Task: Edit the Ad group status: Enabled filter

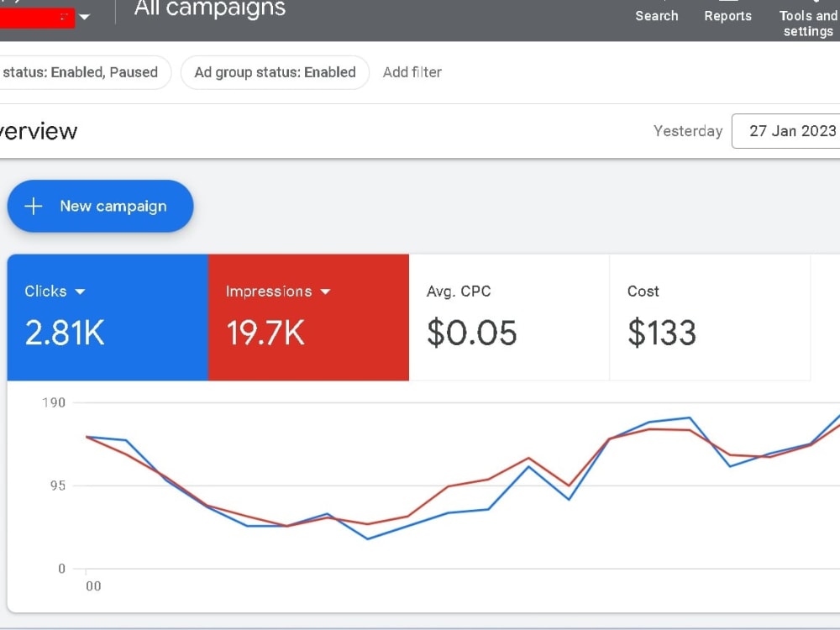Action: click(275, 72)
